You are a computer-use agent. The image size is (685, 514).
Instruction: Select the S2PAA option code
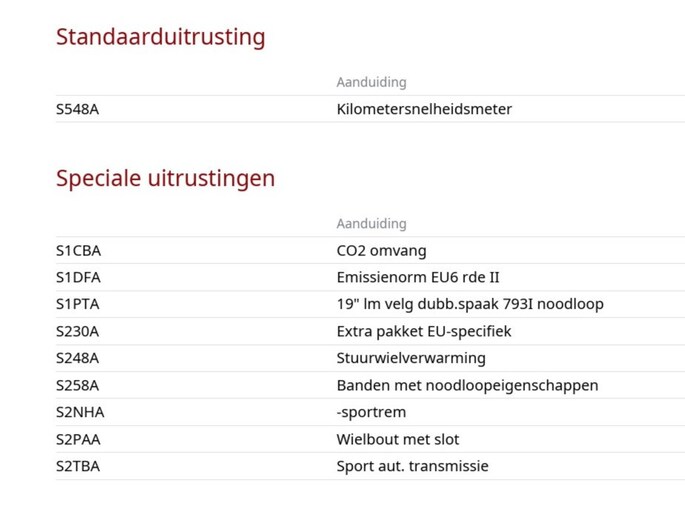(x=78, y=439)
